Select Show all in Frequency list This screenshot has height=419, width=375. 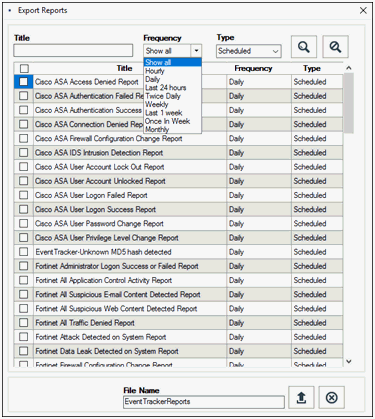coord(172,62)
